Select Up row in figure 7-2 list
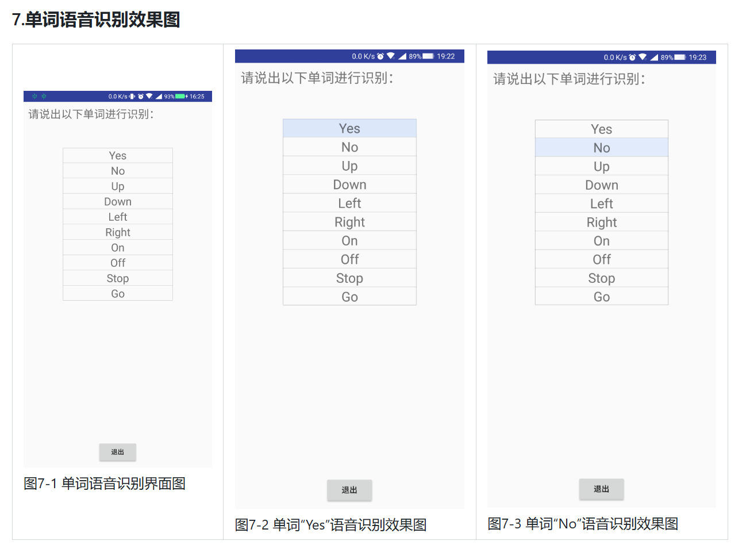The height and width of the screenshot is (560, 750). click(349, 166)
